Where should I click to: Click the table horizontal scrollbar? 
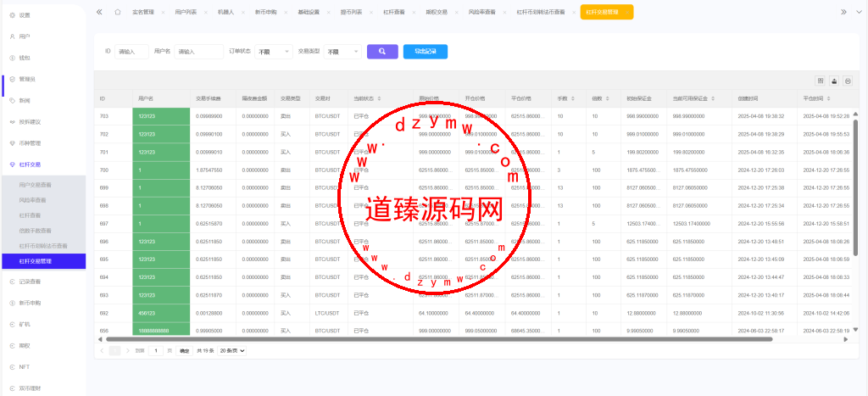click(439, 339)
